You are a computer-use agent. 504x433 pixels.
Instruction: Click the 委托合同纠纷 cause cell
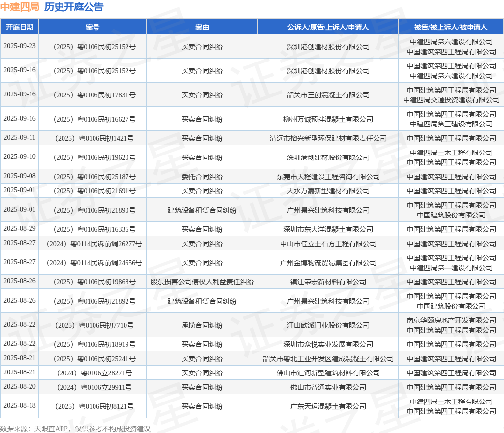[202, 177]
